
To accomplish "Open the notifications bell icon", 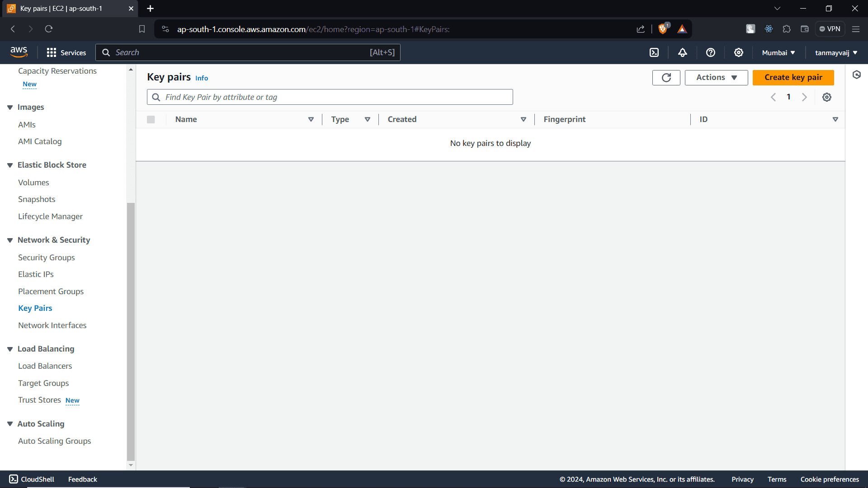I will click(683, 52).
